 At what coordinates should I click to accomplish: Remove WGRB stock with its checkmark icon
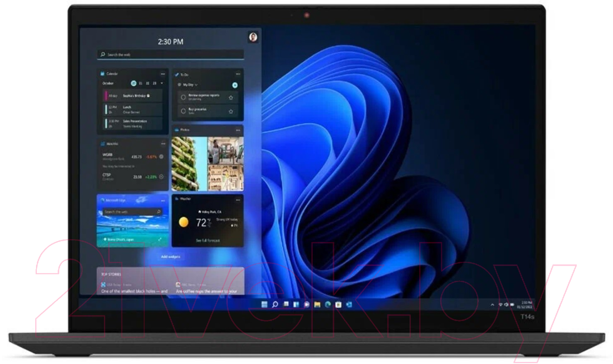161,157
